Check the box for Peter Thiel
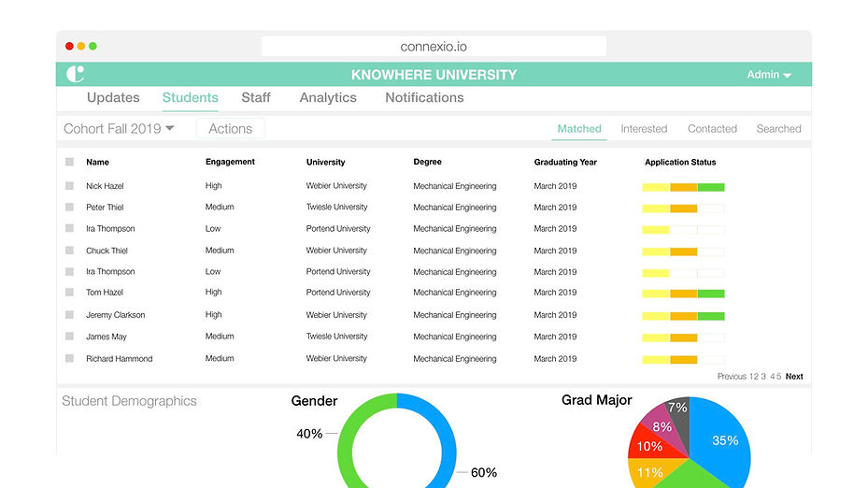This screenshot has width=868, height=488. [x=69, y=207]
